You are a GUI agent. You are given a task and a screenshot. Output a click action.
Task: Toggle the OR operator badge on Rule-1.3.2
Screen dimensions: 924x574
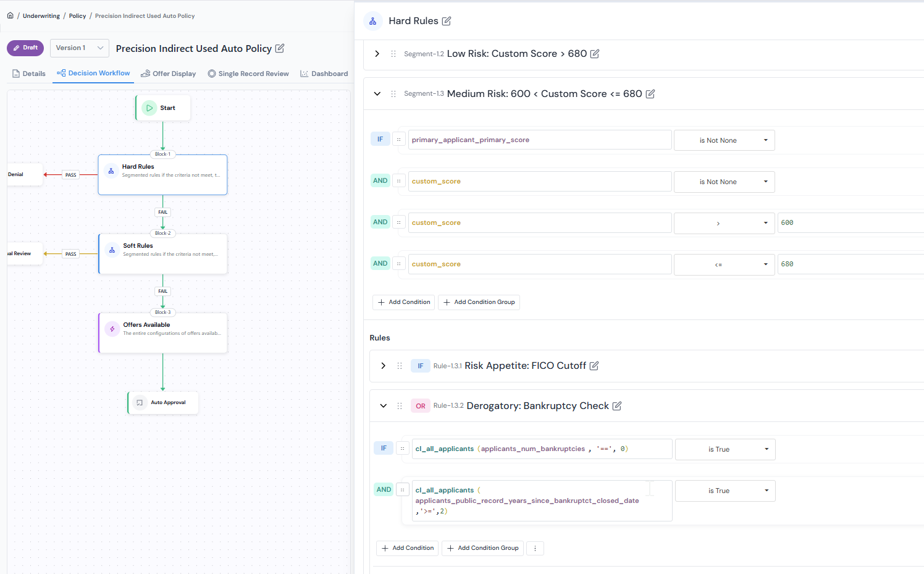point(421,406)
